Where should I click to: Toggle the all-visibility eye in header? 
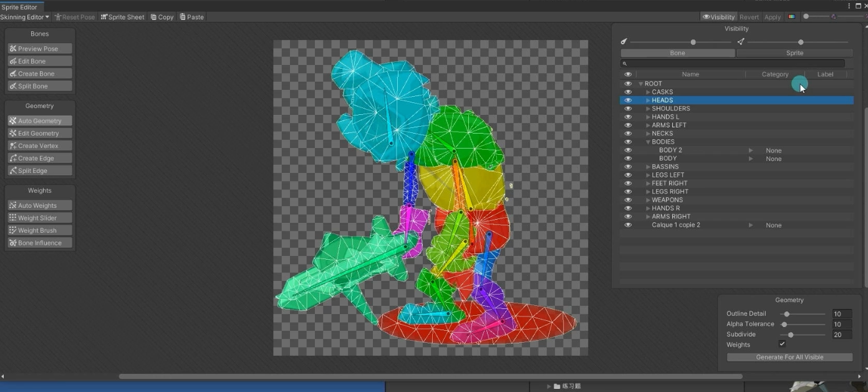point(628,74)
